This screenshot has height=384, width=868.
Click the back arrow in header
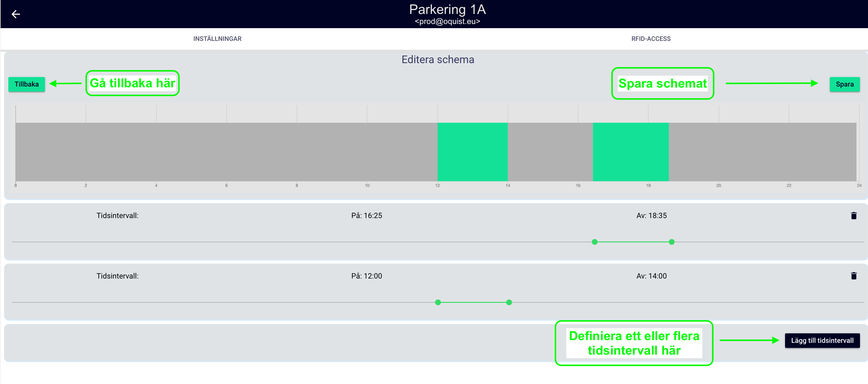tap(16, 14)
